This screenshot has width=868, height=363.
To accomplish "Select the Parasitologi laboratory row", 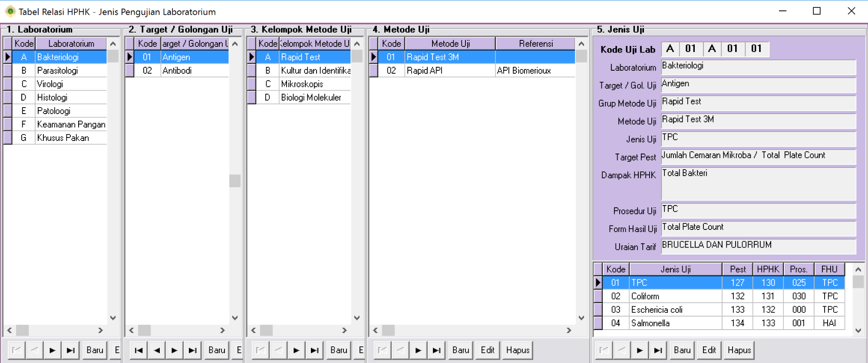I will click(x=58, y=70).
